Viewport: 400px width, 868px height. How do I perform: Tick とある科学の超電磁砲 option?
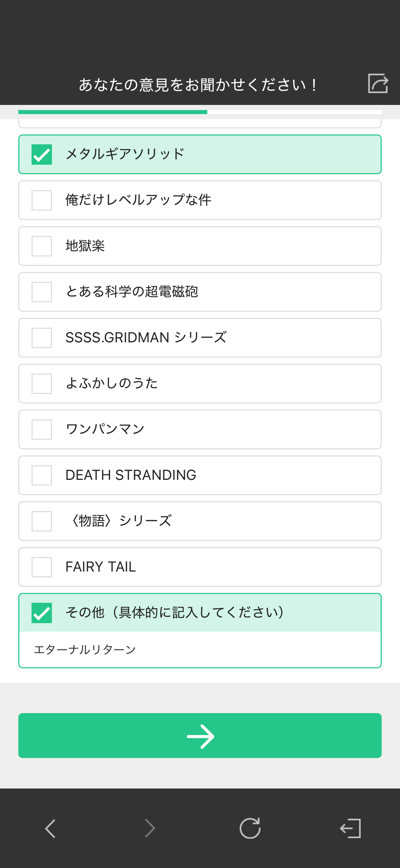[42, 292]
